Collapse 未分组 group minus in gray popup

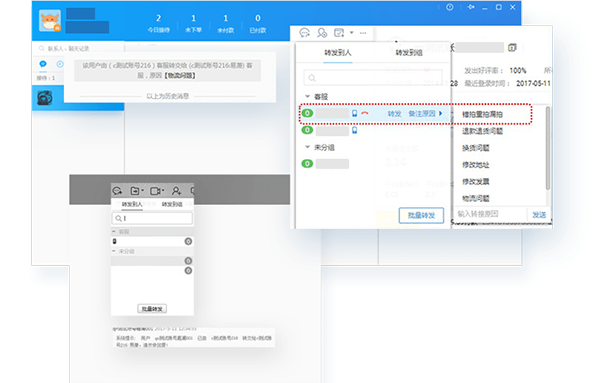click(x=114, y=251)
